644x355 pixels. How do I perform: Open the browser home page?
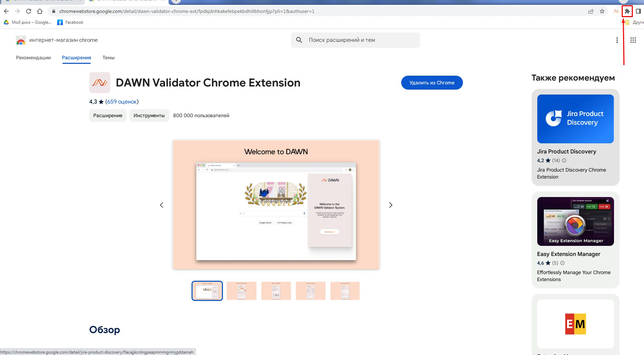click(40, 11)
